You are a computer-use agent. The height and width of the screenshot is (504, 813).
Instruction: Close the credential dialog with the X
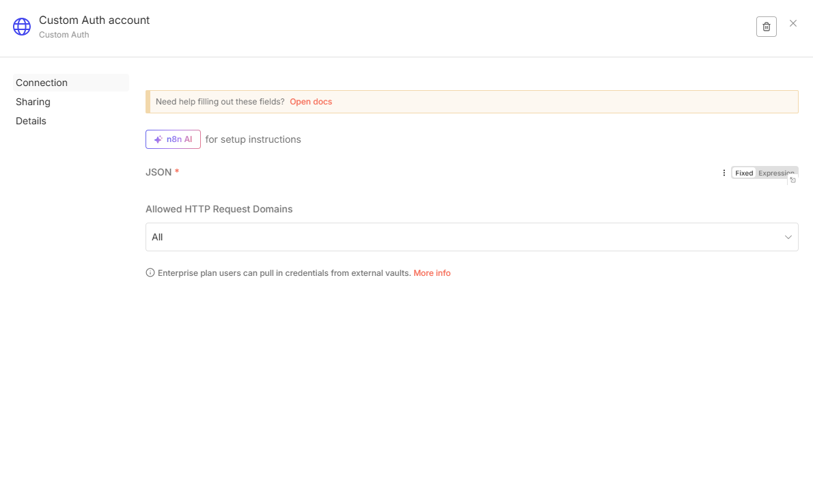click(x=793, y=23)
